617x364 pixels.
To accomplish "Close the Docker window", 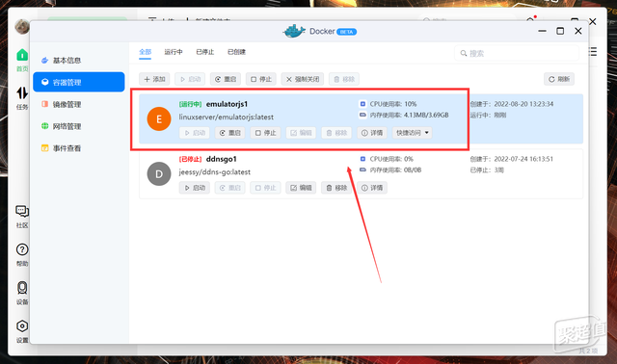I will tap(578, 31).
